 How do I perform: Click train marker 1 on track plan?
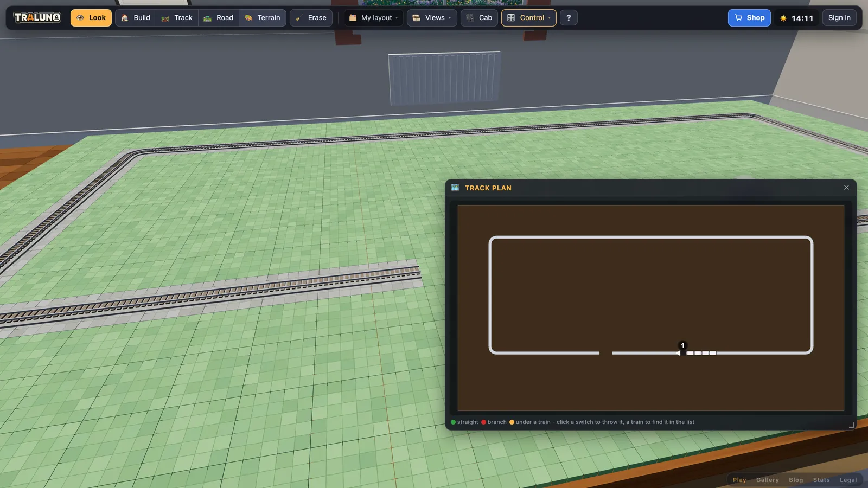(x=683, y=345)
